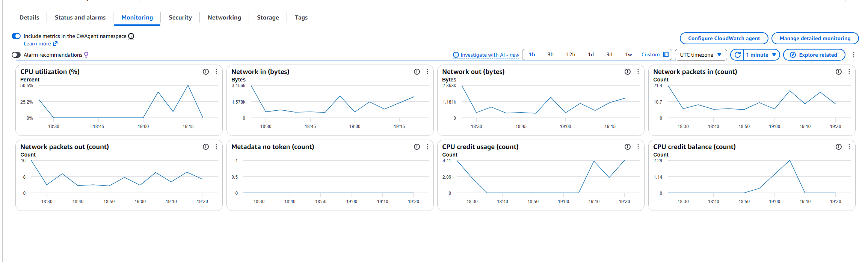This screenshot has width=868, height=262.
Task: Open the Custom range calendar icon
Action: click(666, 54)
